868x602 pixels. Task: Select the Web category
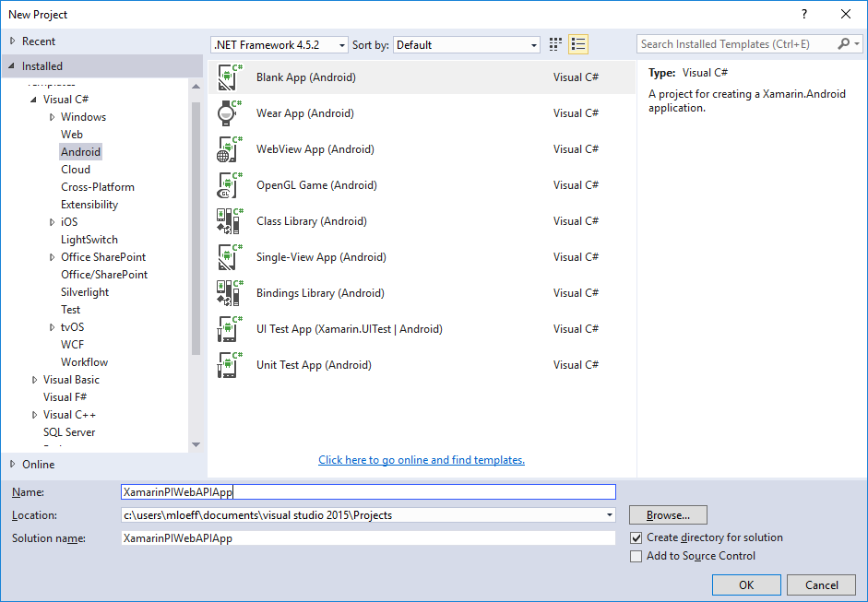click(x=72, y=135)
